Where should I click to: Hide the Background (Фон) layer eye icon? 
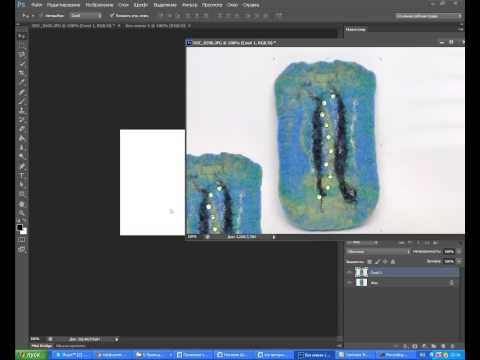pos(349,283)
